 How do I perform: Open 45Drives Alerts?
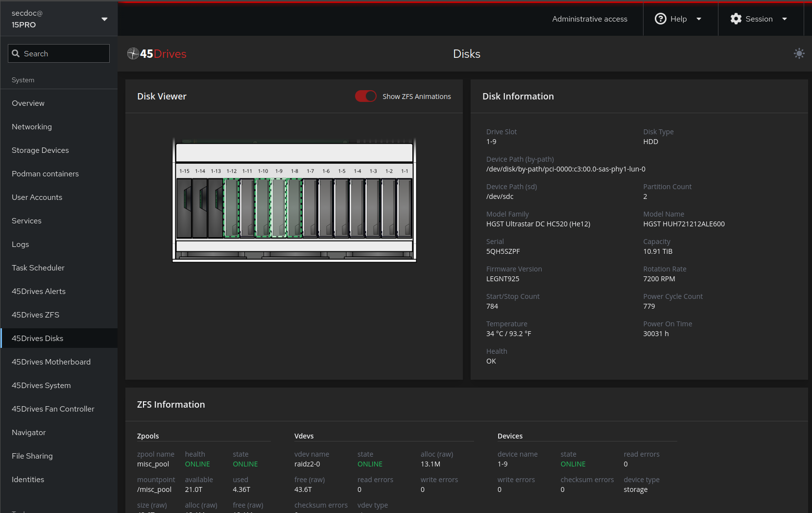59,291
